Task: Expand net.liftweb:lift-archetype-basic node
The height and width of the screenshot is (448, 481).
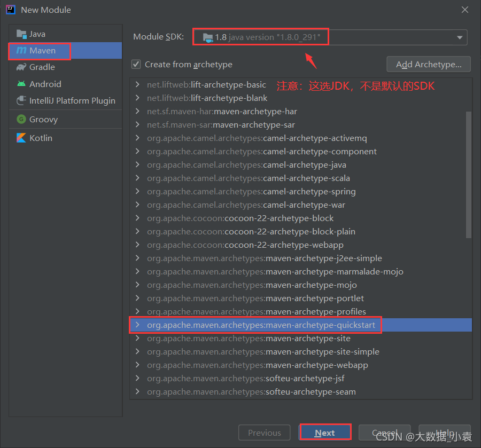Action: (137, 84)
